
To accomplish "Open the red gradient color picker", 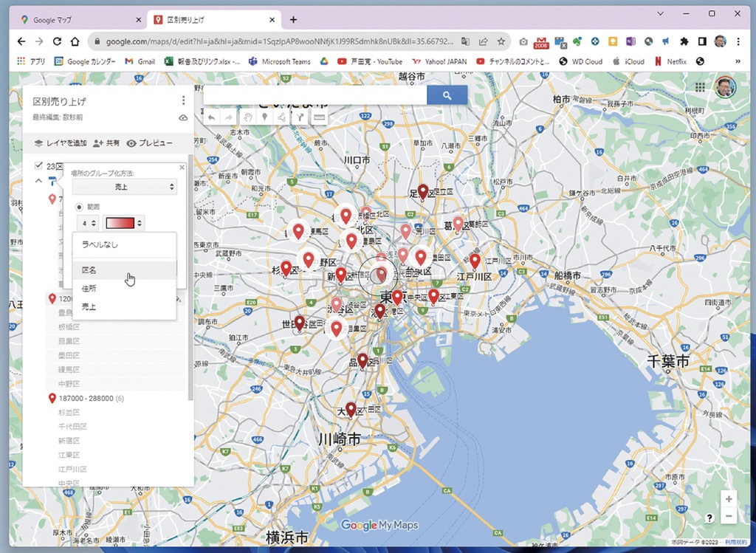I will 123,223.
